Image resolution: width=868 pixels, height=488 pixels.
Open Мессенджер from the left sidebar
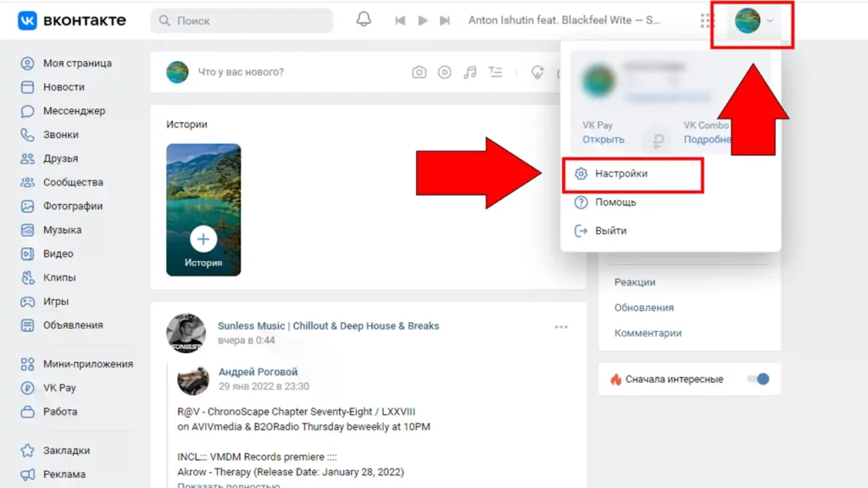pyautogui.click(x=74, y=111)
